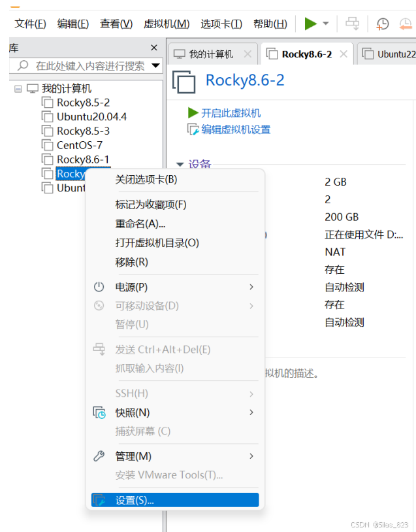Collapse the 设备 section triangle

tap(180, 165)
